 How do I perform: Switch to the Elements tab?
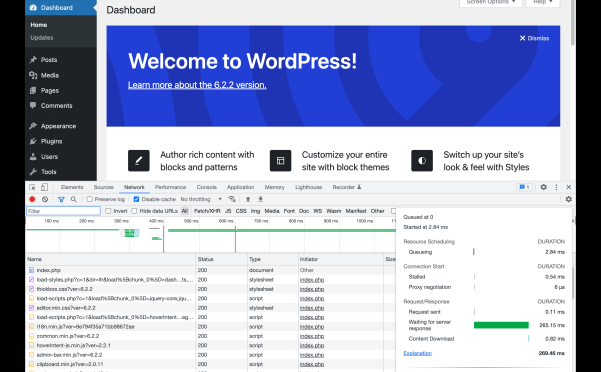point(72,187)
